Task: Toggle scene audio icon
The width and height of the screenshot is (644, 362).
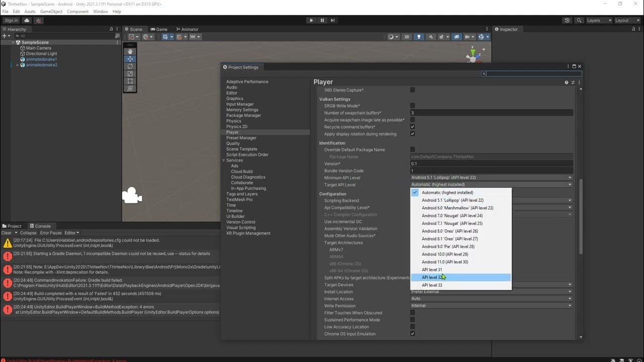Action: (x=431, y=37)
